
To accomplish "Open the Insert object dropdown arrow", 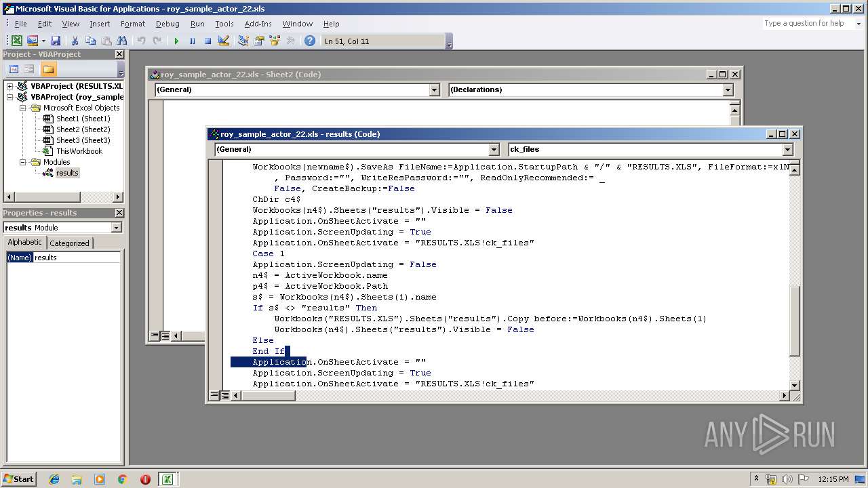I will 43,41.
